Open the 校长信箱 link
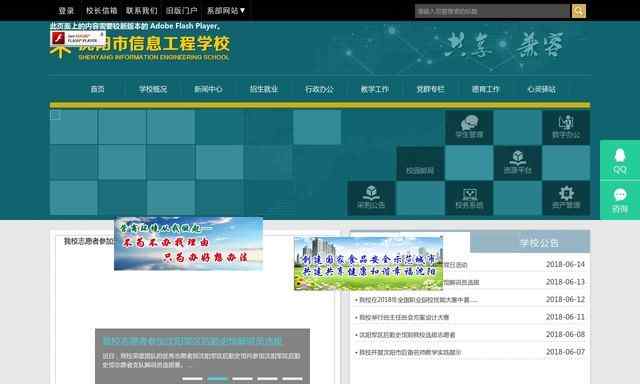This screenshot has height=384, width=640. click(x=102, y=11)
